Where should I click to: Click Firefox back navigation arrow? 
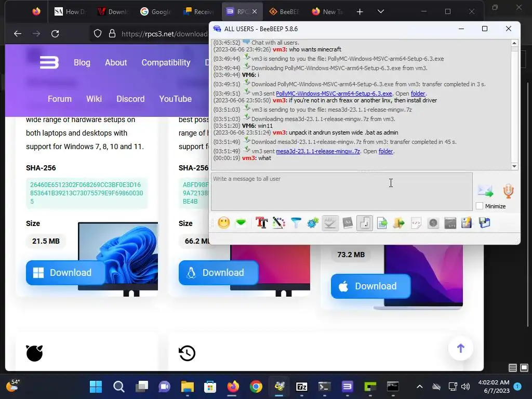click(x=18, y=34)
